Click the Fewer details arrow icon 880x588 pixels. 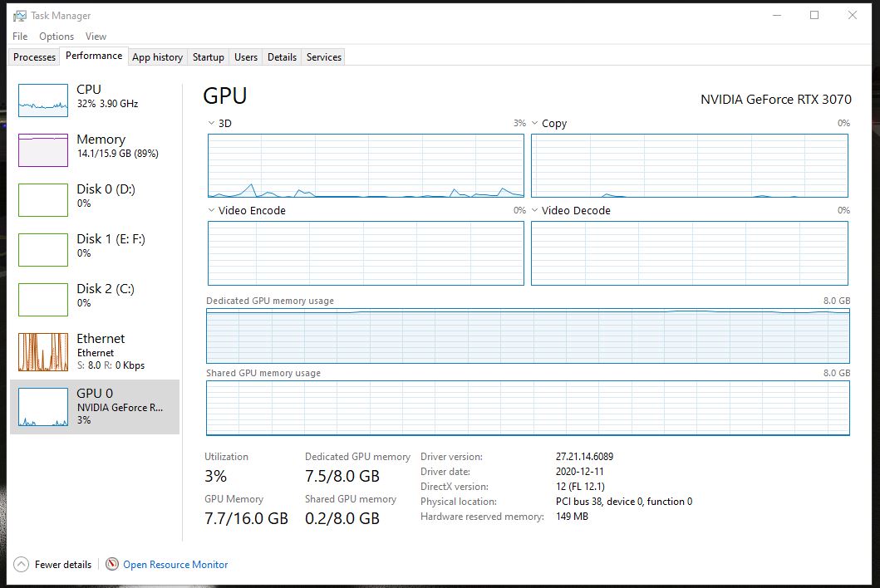click(x=21, y=565)
